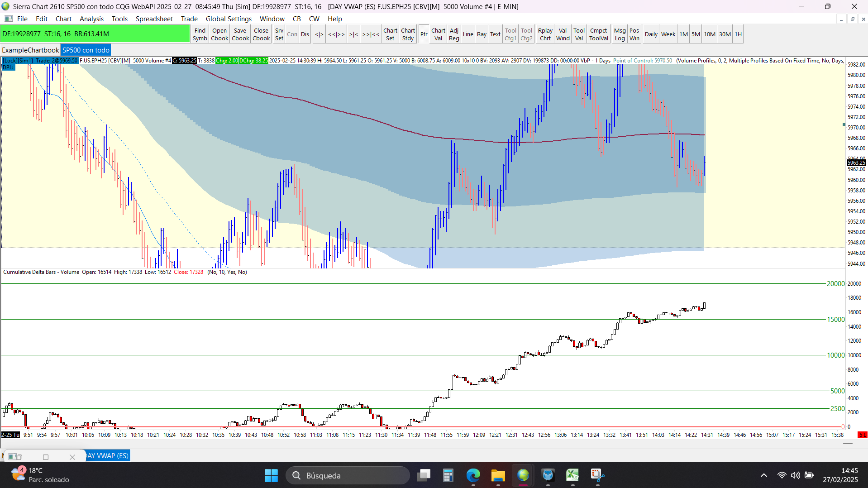This screenshot has width=868, height=488.
Task: Toggle the Tool Values window
Action: [579, 34]
